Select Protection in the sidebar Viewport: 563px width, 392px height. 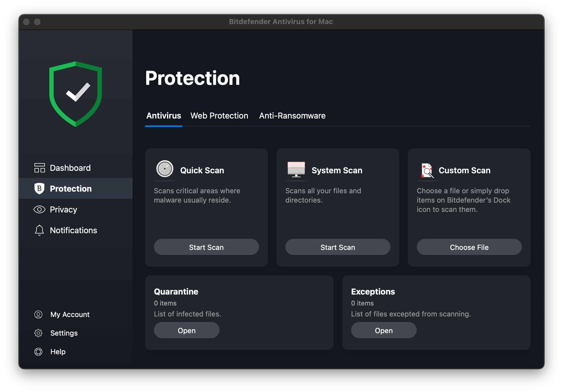(x=76, y=189)
